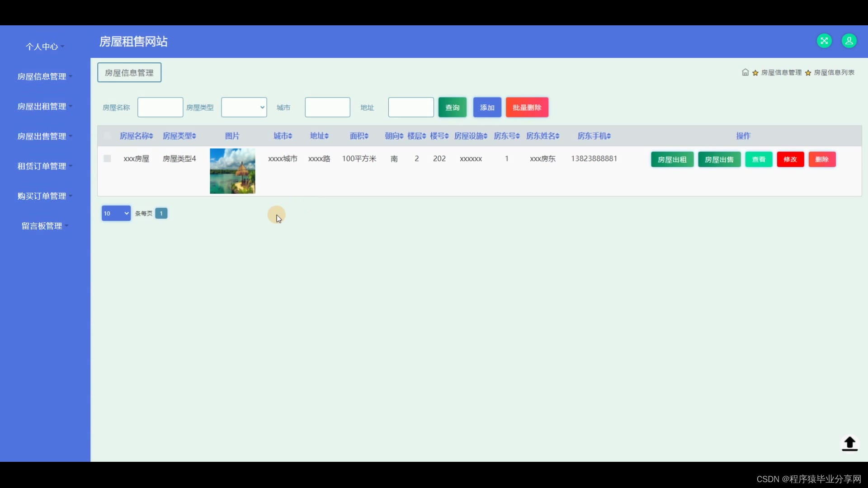Click the 房屋出售 button in row
The image size is (868, 488).
click(719, 160)
